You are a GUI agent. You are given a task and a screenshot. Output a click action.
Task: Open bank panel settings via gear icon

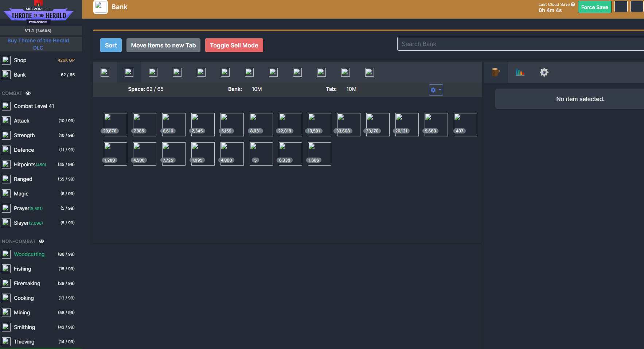(544, 72)
